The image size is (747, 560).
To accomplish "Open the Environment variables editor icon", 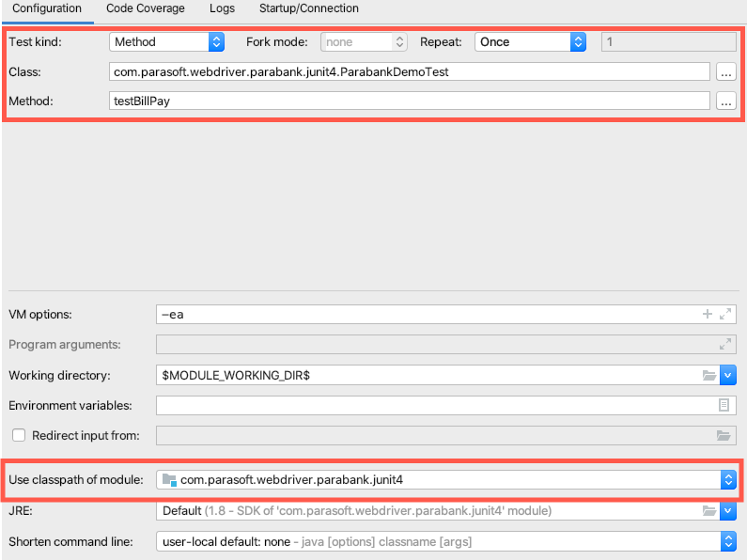I will [x=724, y=405].
